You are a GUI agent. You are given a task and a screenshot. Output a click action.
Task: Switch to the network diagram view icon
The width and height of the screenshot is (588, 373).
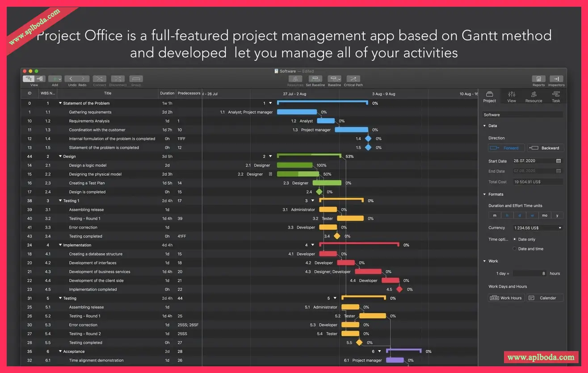point(40,79)
